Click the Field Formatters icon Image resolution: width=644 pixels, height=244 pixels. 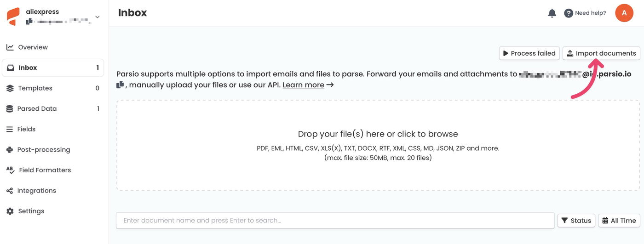click(x=10, y=170)
